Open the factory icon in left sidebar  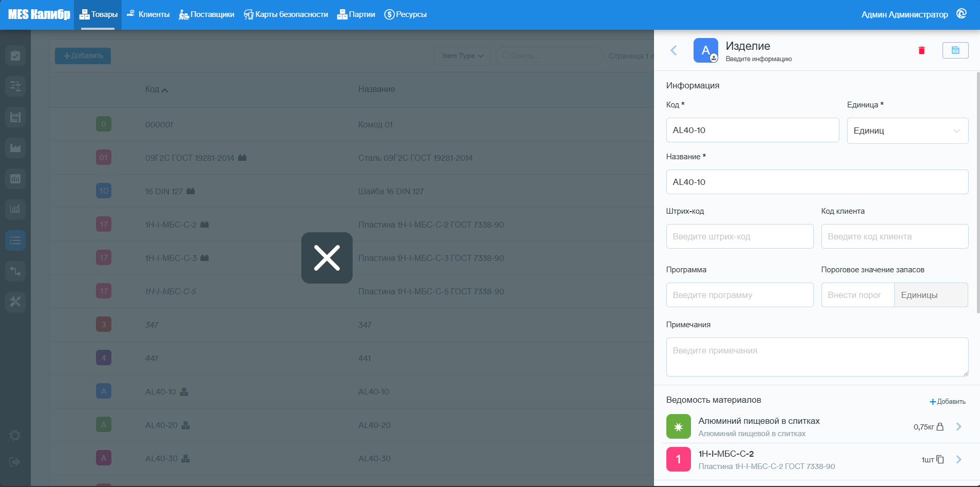15,148
